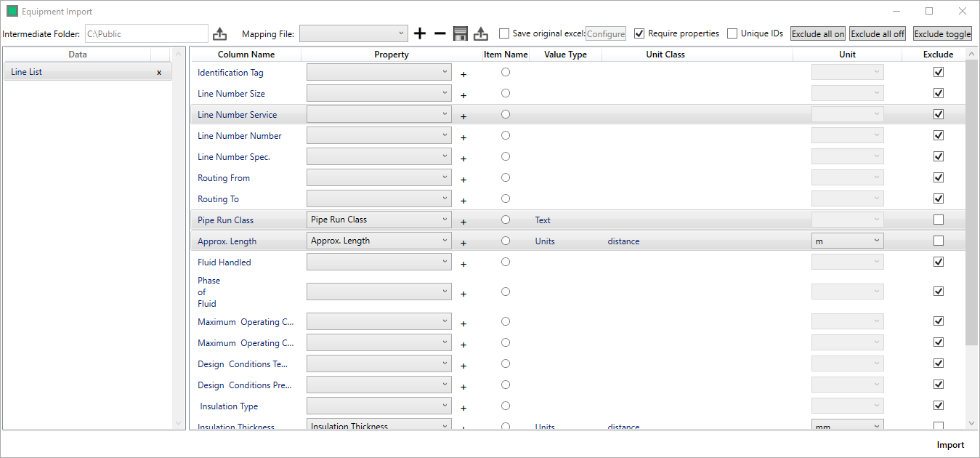Screen dimensions: 980x458
Task: Click the plus icon in Pipe Run Class row
Action: (x=463, y=222)
